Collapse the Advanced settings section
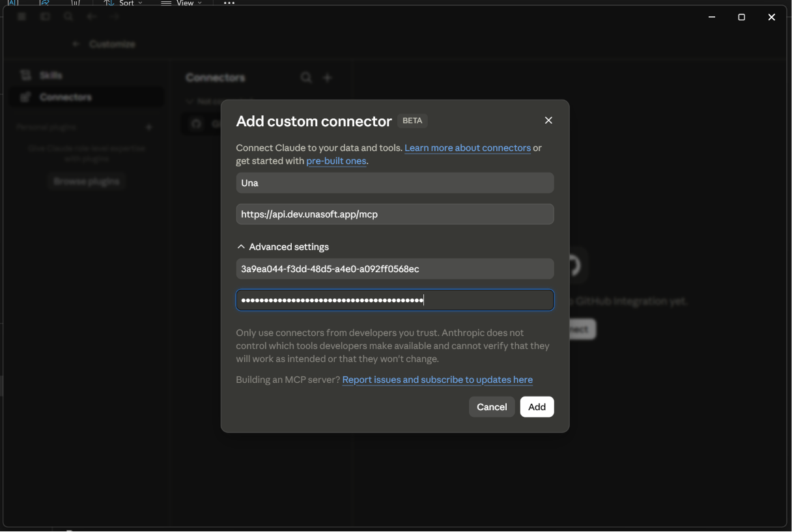 (x=283, y=247)
